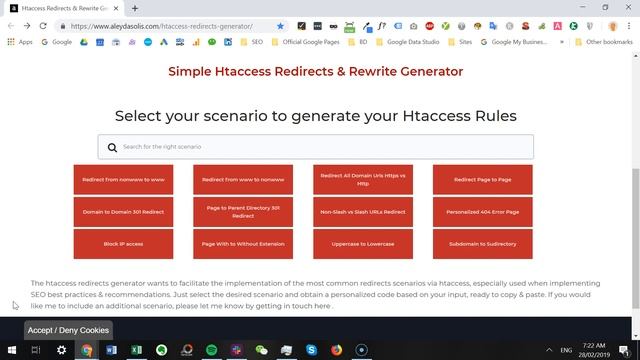Open the Other bookmarks folder
The height and width of the screenshot is (360, 640).
point(604,42)
